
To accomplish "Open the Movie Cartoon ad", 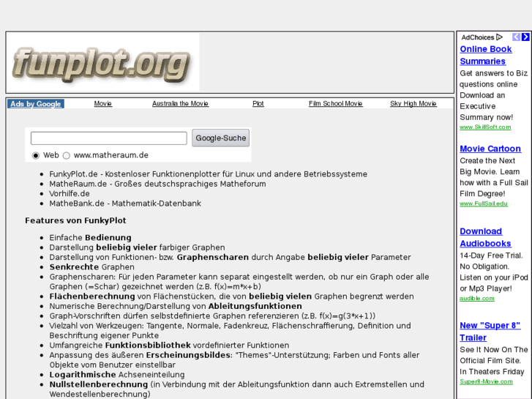I will coord(490,149).
